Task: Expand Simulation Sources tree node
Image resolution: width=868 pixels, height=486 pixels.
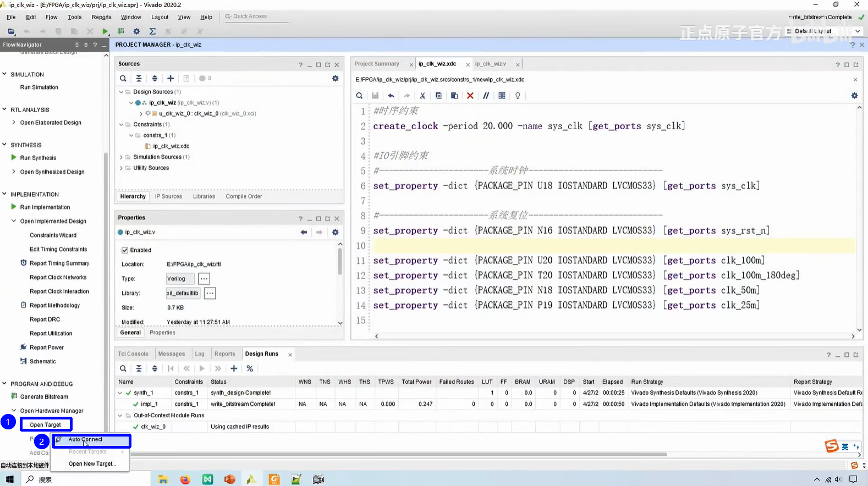Action: 122,157
